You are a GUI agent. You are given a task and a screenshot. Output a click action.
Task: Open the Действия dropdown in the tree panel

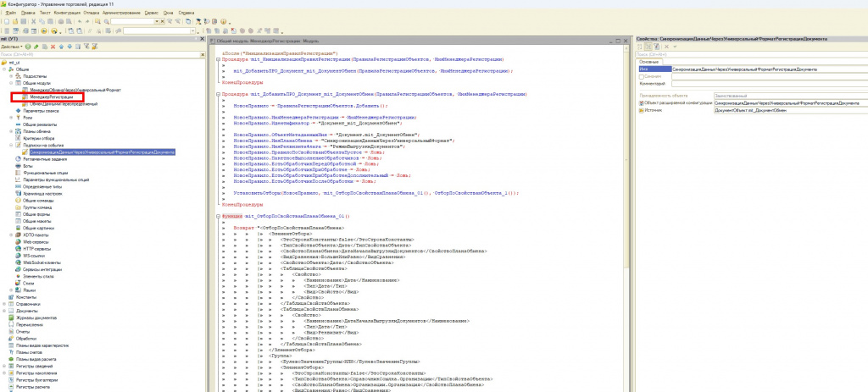pyautogui.click(x=11, y=46)
